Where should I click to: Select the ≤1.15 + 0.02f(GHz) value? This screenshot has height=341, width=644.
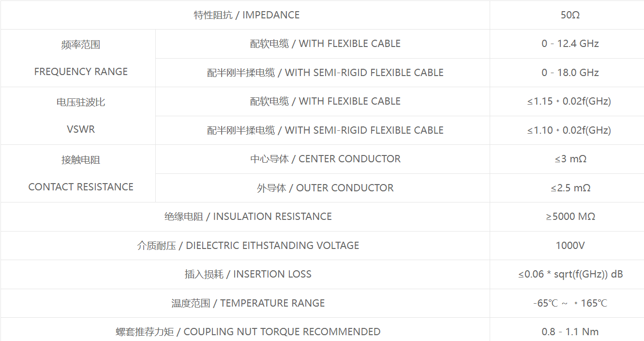coord(569,101)
